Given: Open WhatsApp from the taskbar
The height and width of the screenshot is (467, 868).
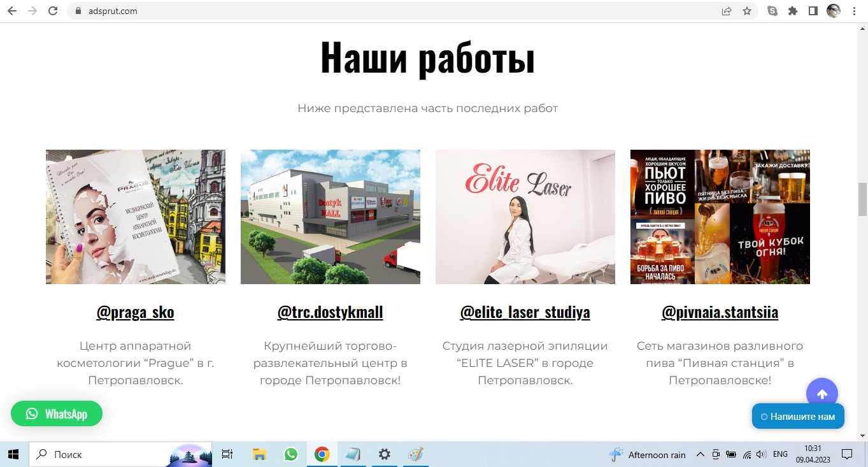Looking at the screenshot, I should click(x=290, y=454).
